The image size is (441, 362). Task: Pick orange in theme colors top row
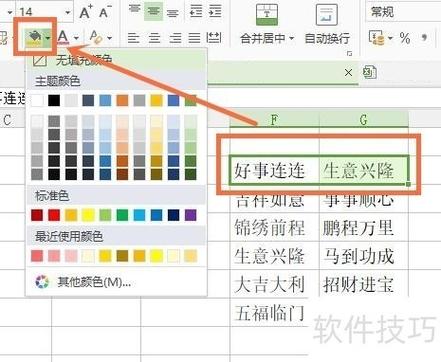pyautogui.click(x=122, y=100)
